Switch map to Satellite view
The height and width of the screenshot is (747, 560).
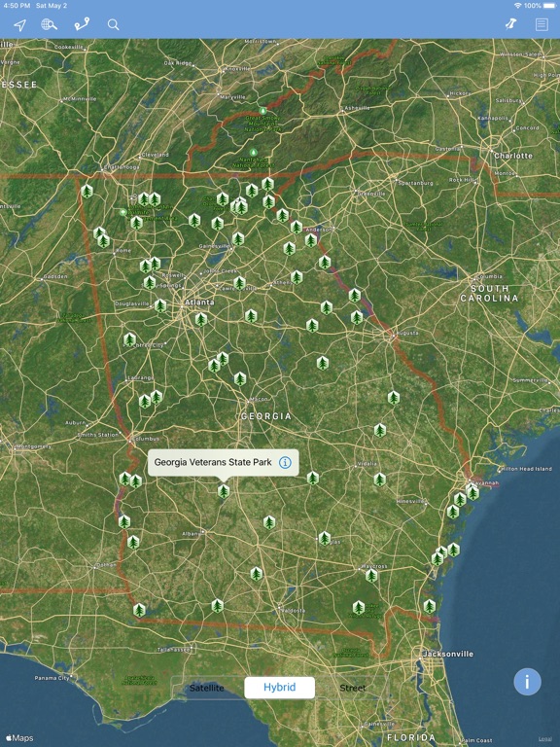point(207,688)
